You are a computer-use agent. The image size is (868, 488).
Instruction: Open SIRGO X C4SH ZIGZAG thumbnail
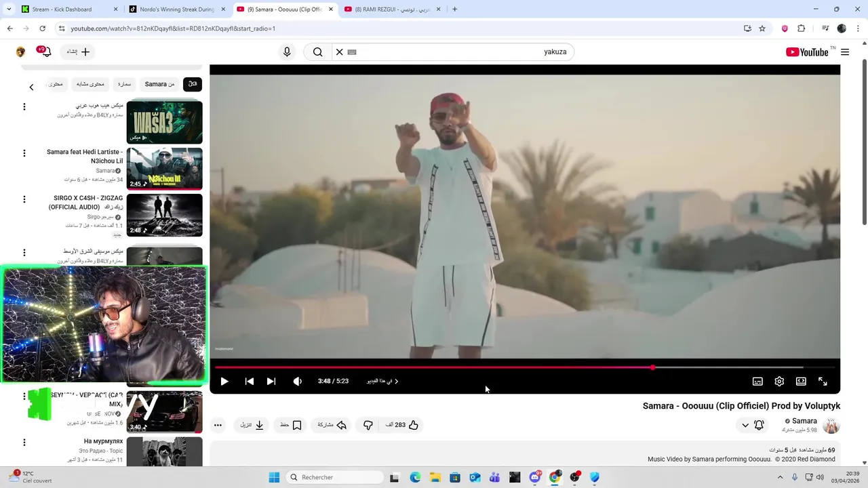pyautogui.click(x=165, y=216)
